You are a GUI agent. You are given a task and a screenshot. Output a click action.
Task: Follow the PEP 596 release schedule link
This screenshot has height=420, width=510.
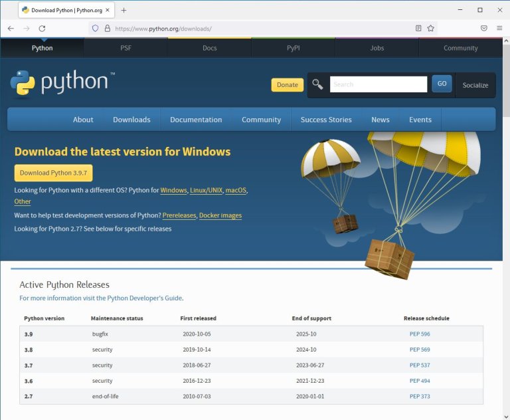tap(420, 334)
